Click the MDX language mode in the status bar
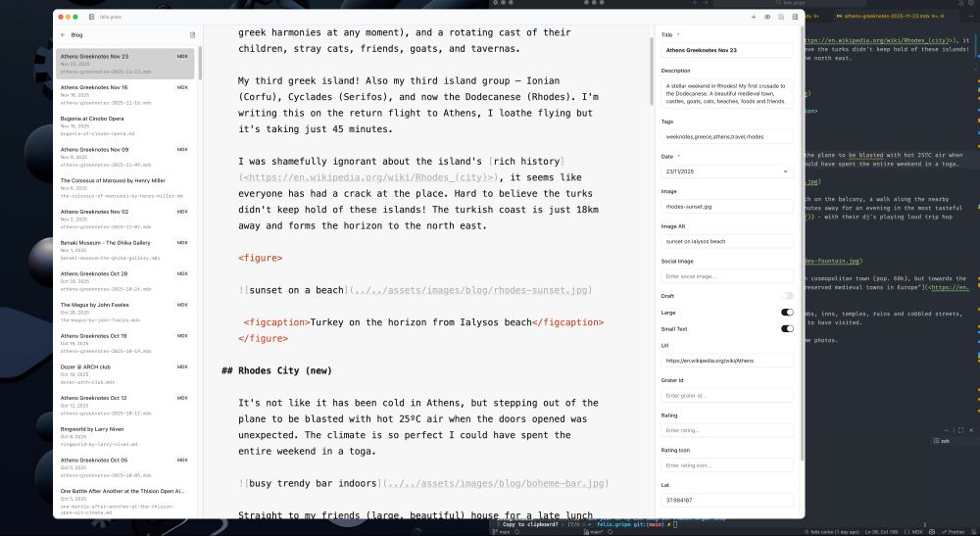 point(914,532)
